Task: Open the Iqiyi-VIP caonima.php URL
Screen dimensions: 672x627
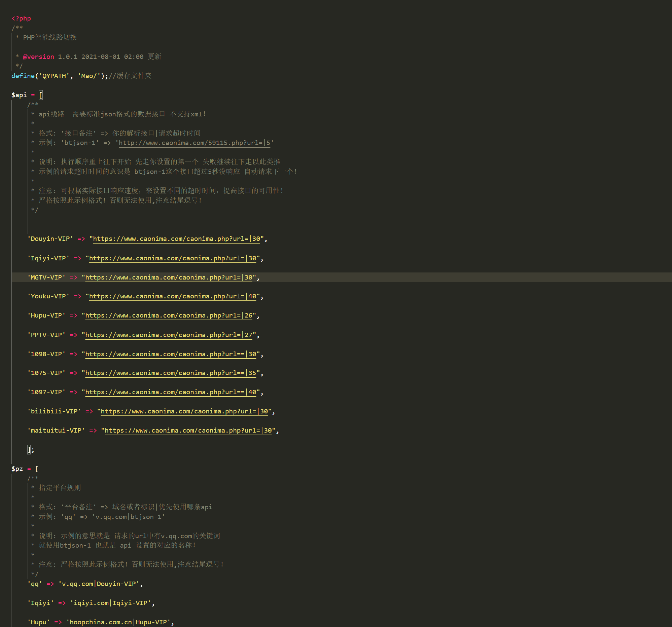Action: pos(173,258)
